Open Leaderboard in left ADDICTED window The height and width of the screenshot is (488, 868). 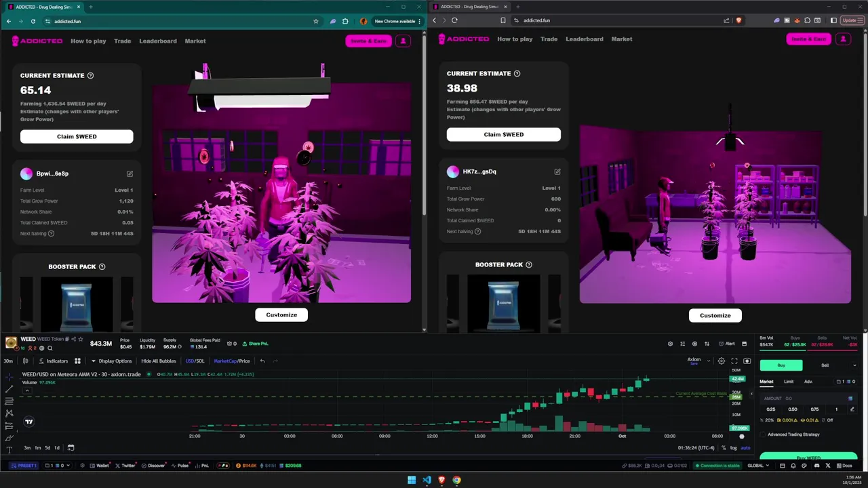pyautogui.click(x=158, y=41)
